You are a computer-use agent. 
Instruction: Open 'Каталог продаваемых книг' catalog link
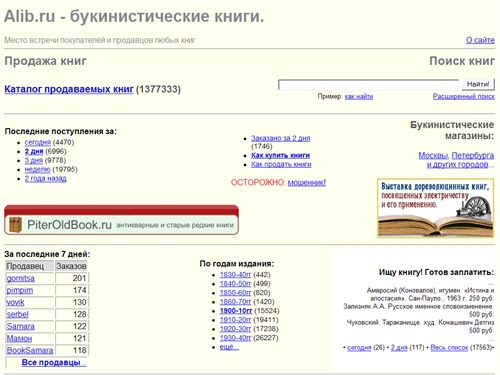[x=69, y=89]
